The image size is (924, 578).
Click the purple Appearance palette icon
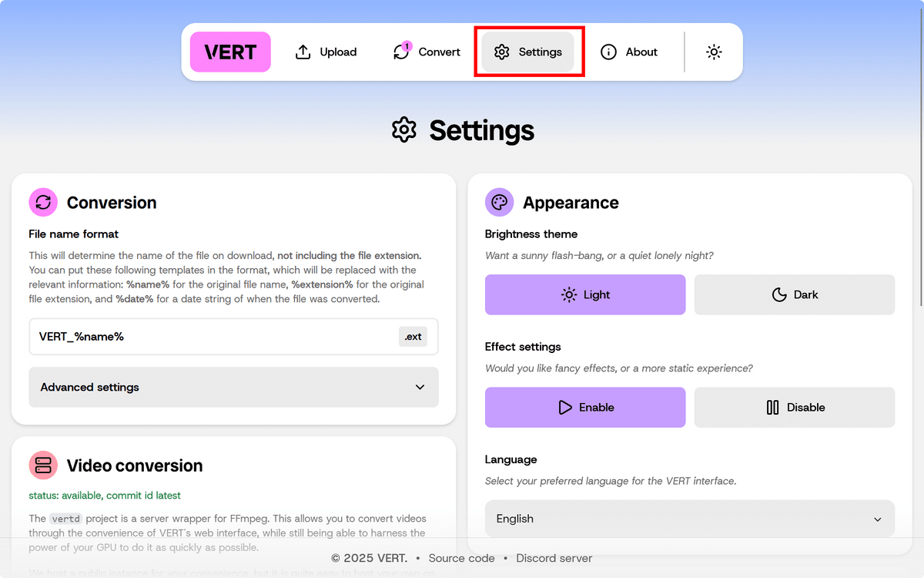(499, 203)
